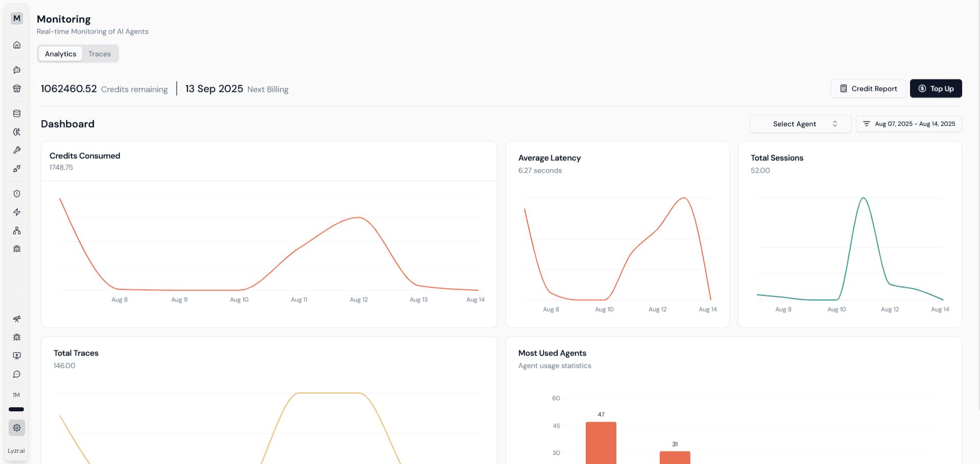The height and width of the screenshot is (464, 980).
Task: Click the Credit Report button
Action: (x=868, y=88)
